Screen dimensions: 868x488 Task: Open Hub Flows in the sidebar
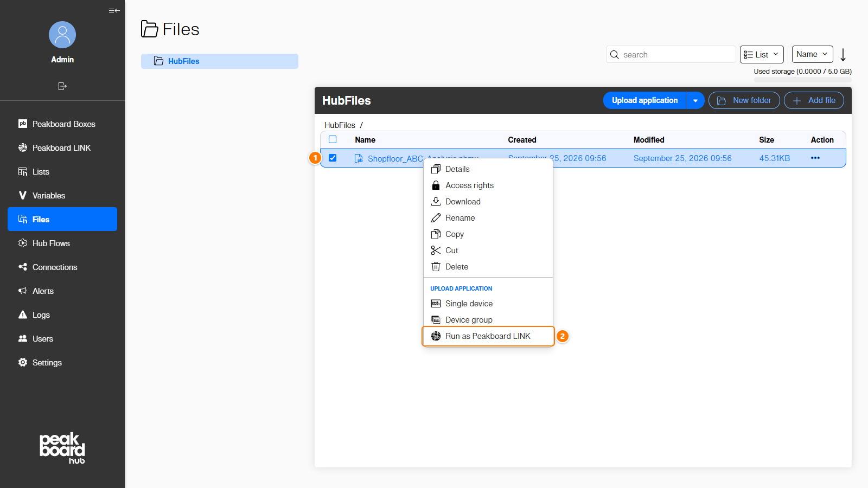pyautogui.click(x=62, y=243)
